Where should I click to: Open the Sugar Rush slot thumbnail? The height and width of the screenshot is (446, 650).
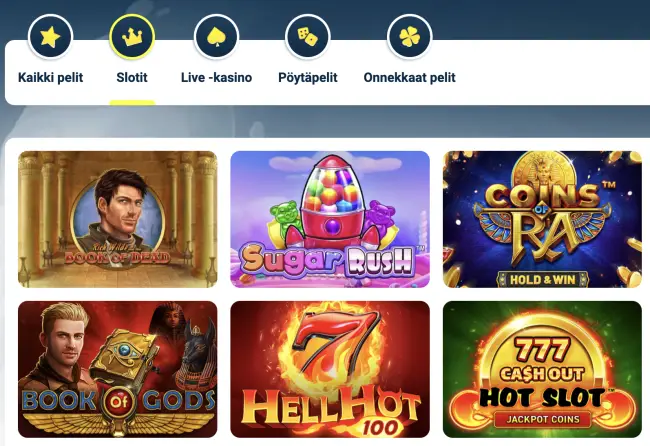coord(330,219)
